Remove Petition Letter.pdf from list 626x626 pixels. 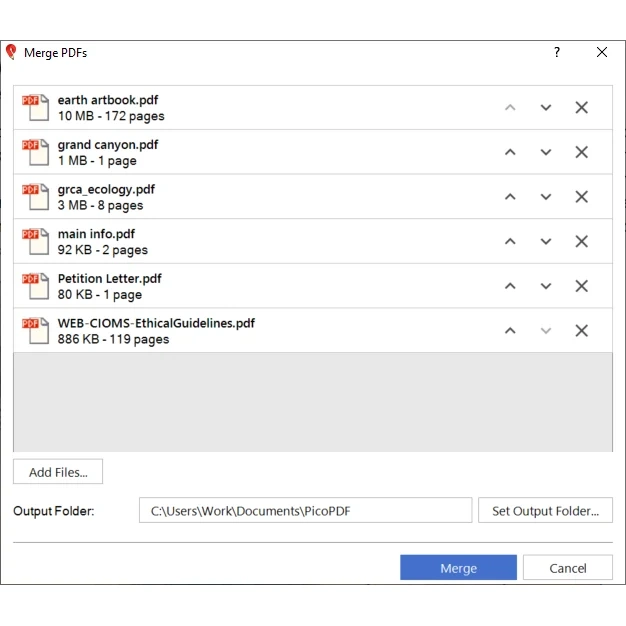(581, 286)
